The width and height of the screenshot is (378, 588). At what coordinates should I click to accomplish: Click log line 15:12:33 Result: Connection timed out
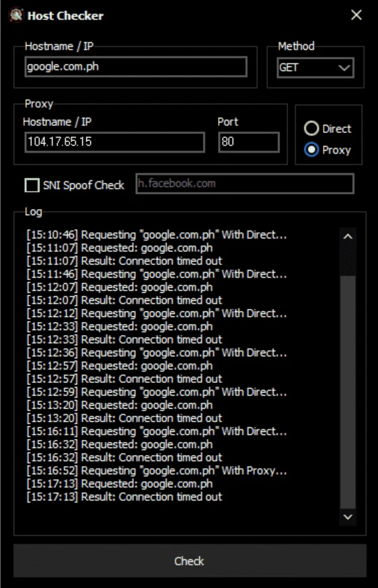point(124,340)
